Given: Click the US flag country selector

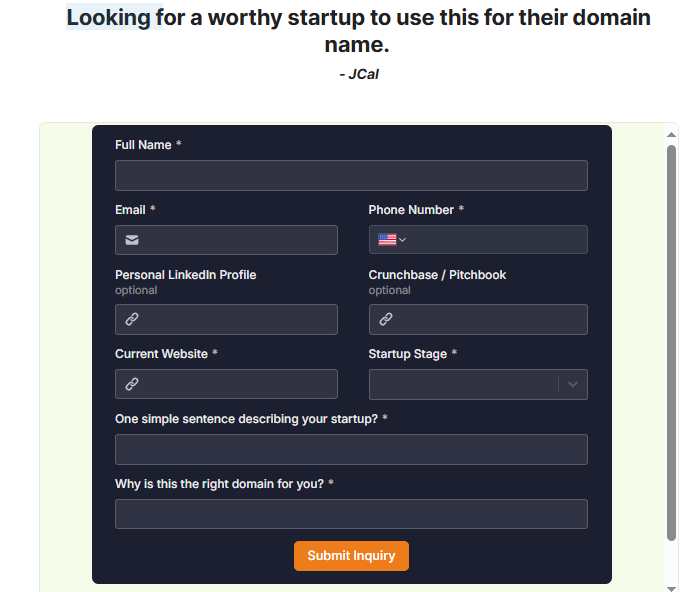Looking at the screenshot, I should coord(387,240).
